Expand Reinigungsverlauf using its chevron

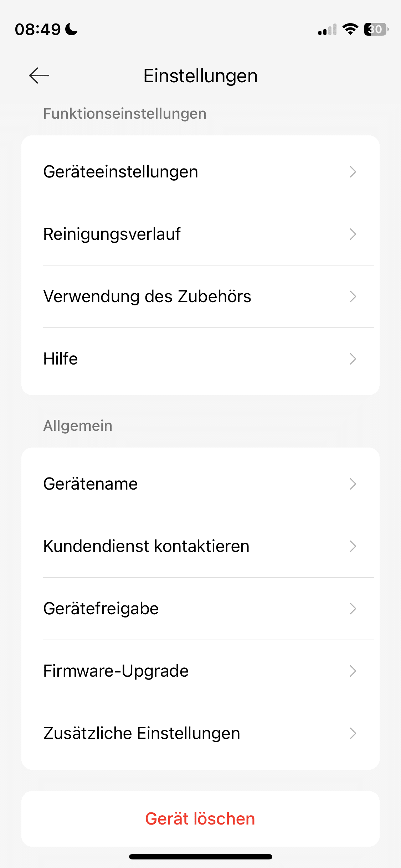point(353,234)
